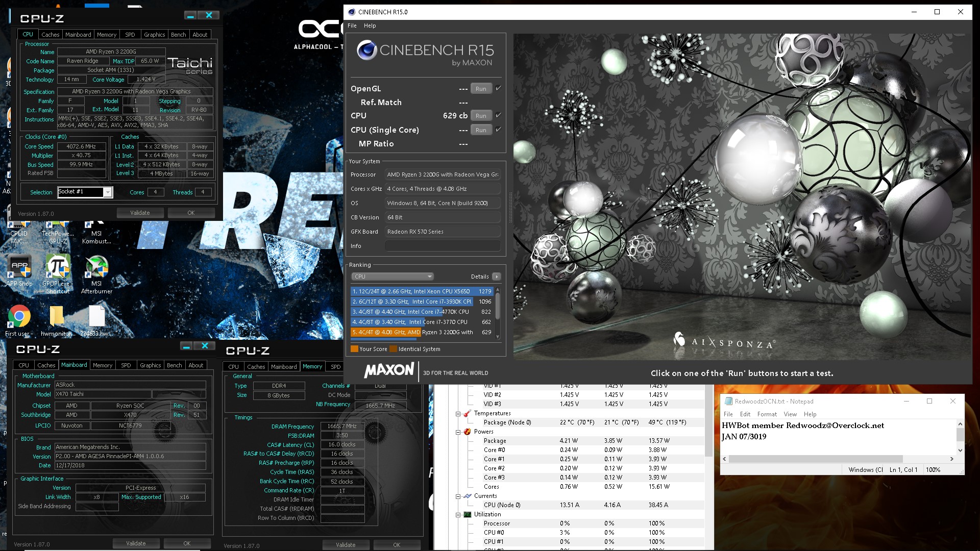980x551 pixels.
Task: Toggle the OpenGL test checkmark
Action: tap(498, 88)
